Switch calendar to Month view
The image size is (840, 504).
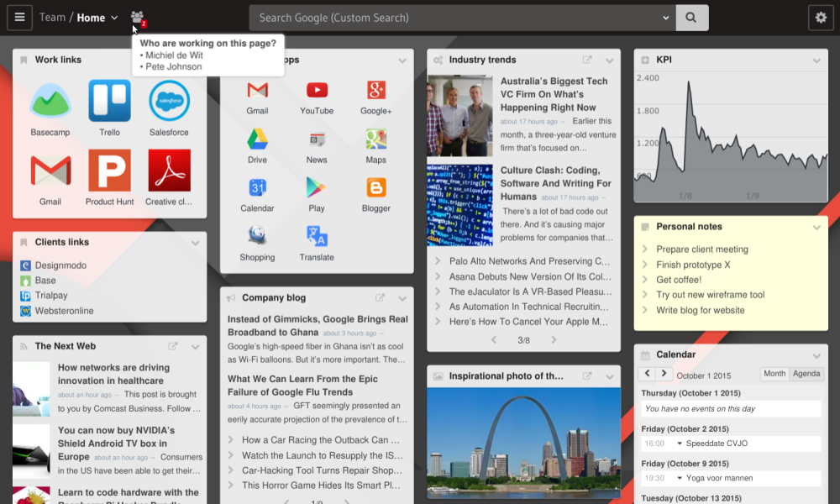pos(774,374)
